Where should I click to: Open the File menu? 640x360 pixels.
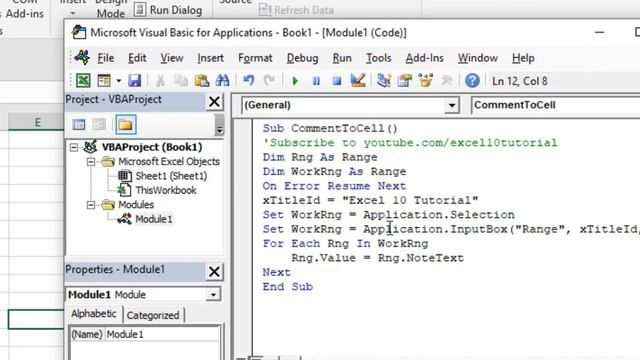click(x=105, y=58)
